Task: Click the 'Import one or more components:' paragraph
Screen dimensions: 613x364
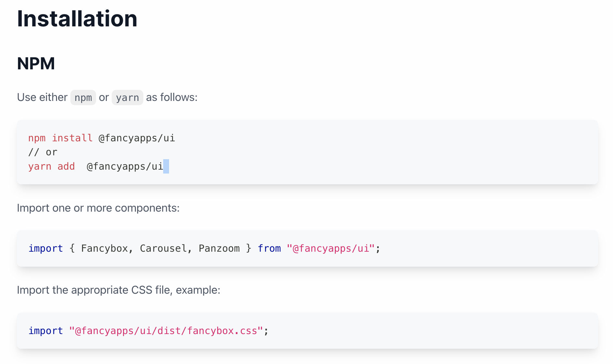Action: (98, 208)
